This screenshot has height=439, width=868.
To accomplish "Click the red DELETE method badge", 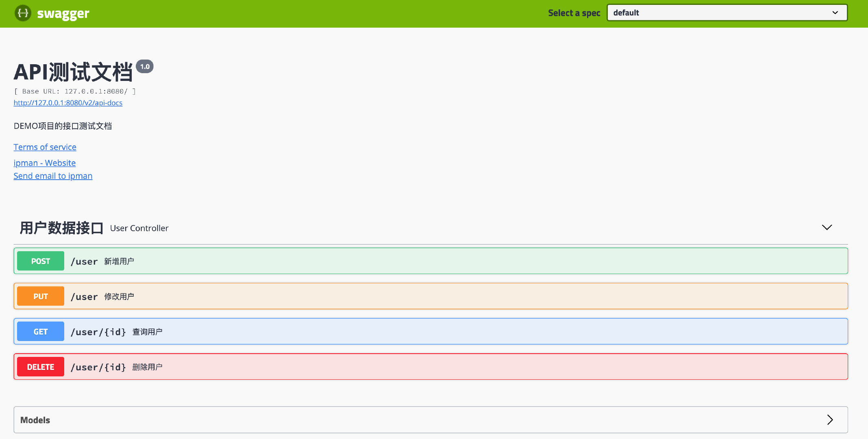I will [x=41, y=367].
